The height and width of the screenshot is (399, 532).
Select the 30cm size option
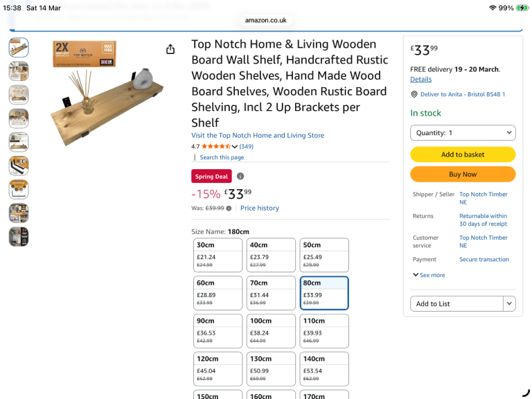[218, 255]
